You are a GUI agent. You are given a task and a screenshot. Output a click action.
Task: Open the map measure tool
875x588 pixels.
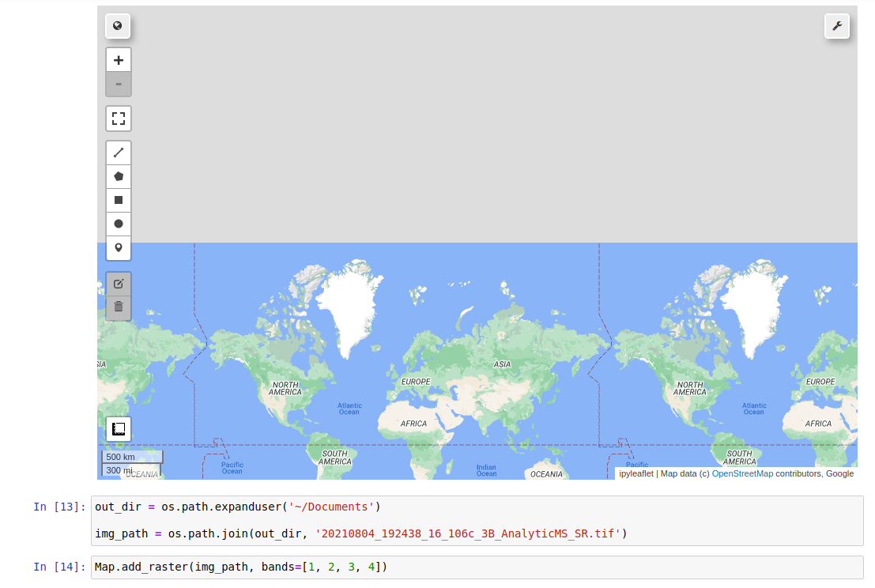click(118, 428)
